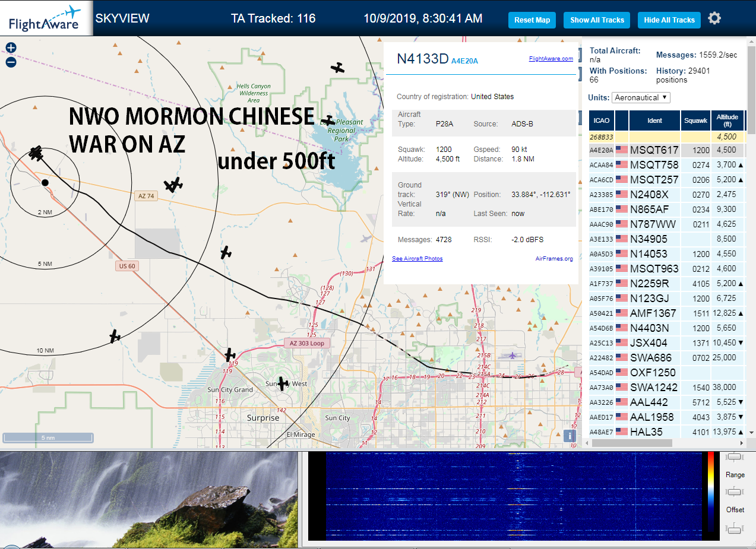This screenshot has height=549, width=756.
Task: Sort the table by the ICAO column header
Action: point(602,120)
